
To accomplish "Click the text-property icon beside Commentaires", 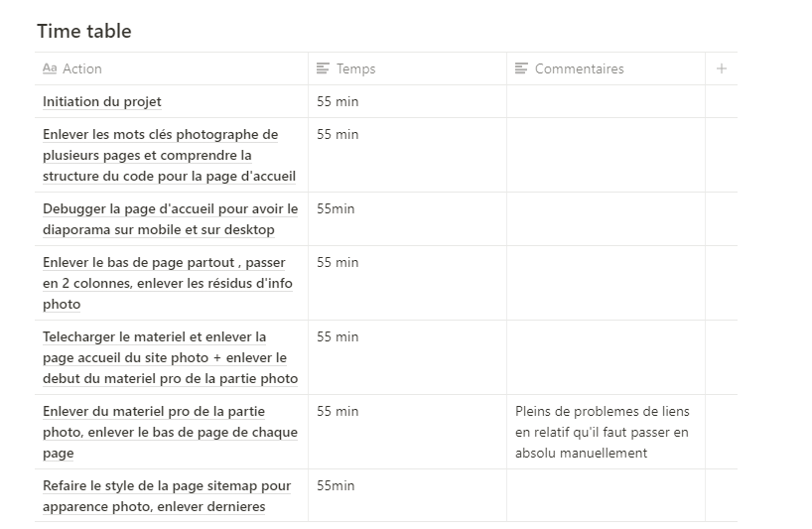I will click(x=521, y=69).
